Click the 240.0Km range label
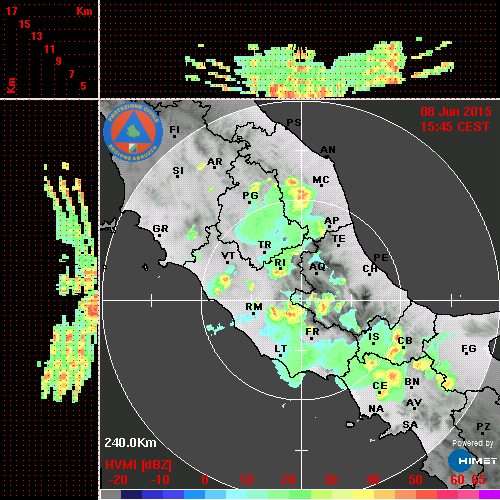This screenshot has width=500, height=500. (130, 443)
